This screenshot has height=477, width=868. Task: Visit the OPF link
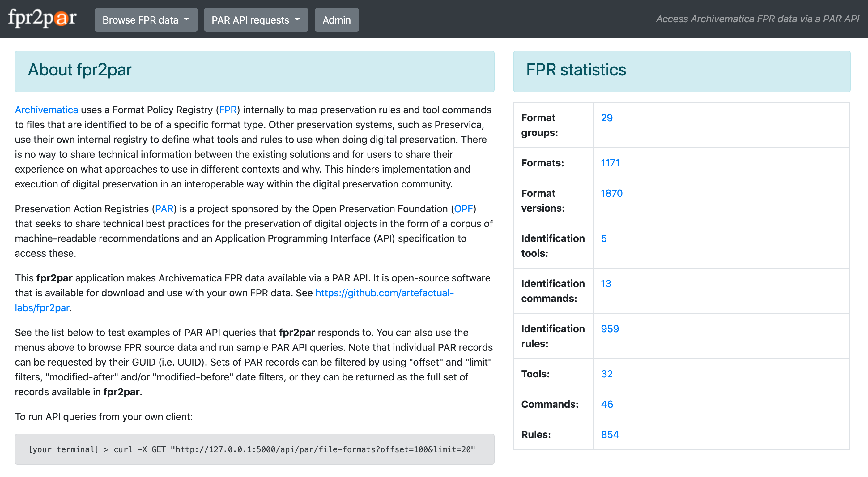pyautogui.click(x=463, y=209)
